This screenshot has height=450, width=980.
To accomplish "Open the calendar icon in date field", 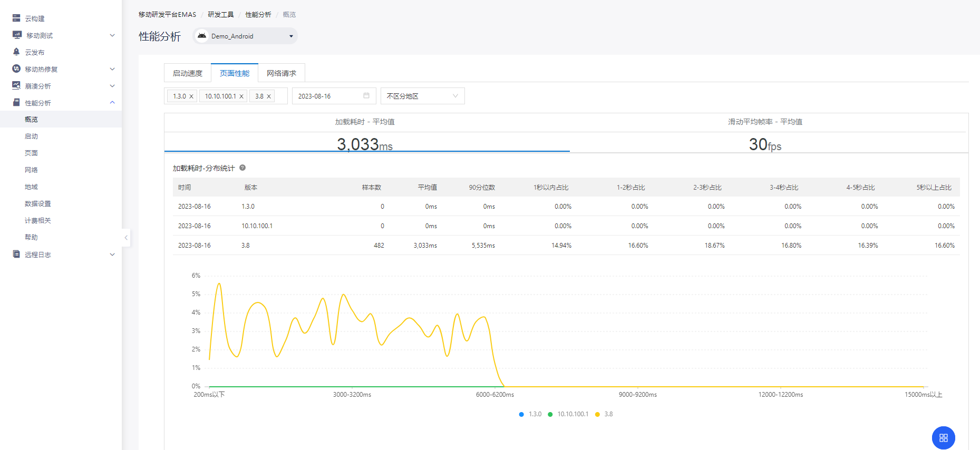I will [x=366, y=95].
